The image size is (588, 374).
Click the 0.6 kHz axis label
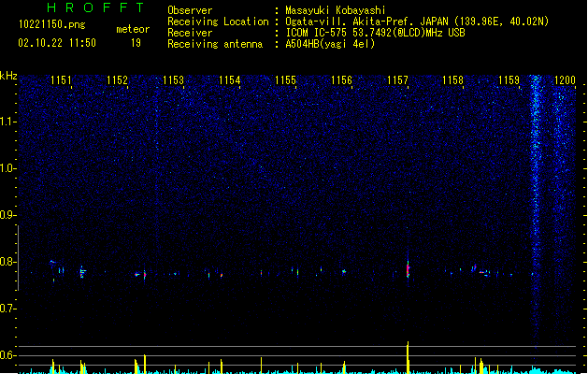click(7, 355)
